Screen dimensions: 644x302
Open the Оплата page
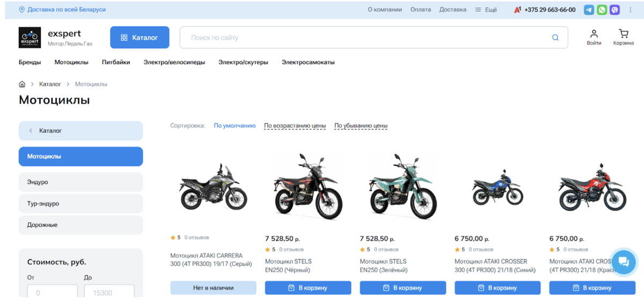421,10
